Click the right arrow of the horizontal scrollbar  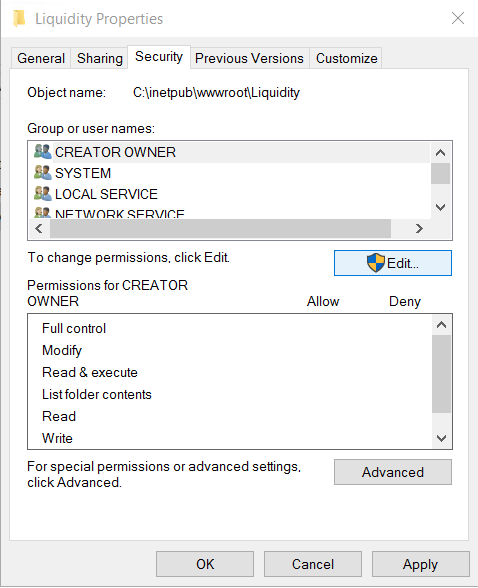coord(419,228)
